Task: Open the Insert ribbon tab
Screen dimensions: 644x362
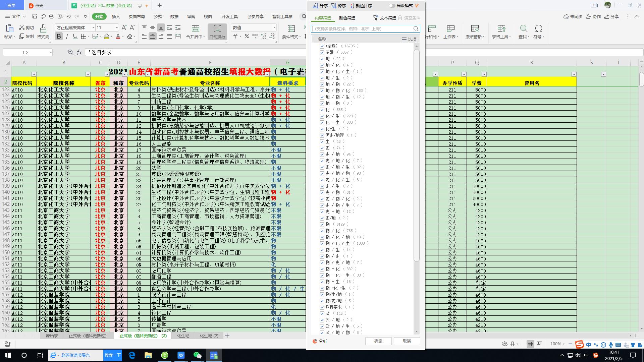Action: click(116, 16)
